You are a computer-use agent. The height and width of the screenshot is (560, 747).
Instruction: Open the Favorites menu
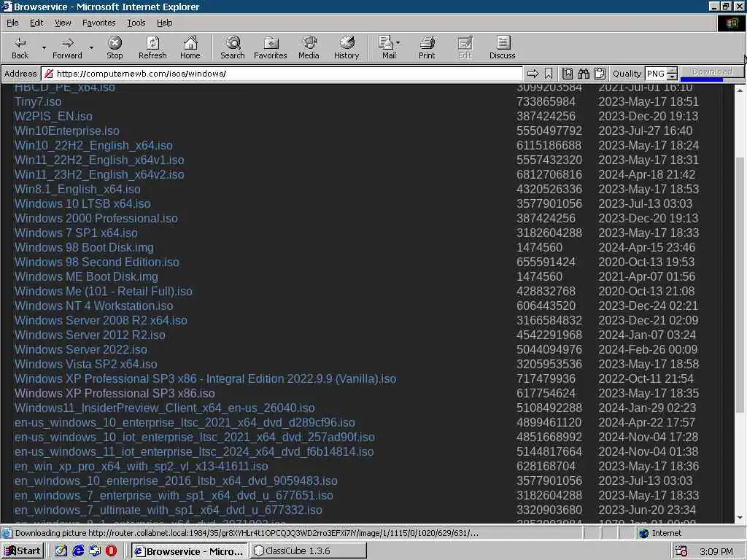[x=98, y=23]
